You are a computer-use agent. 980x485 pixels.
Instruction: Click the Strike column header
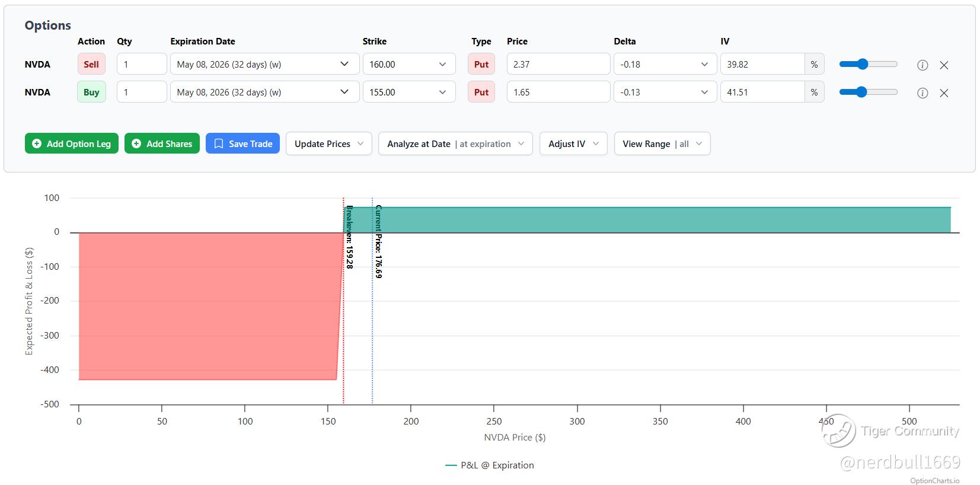375,42
